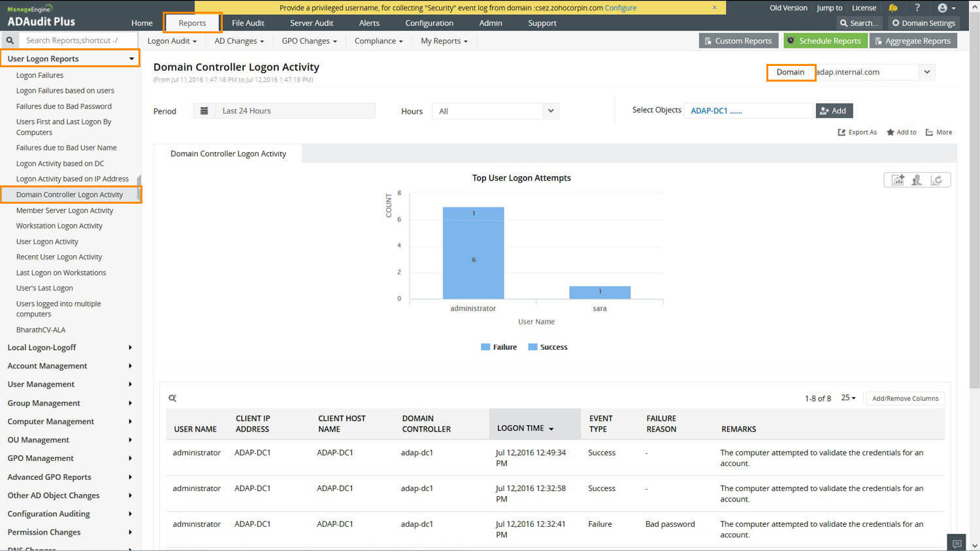The width and height of the screenshot is (980, 551).
Task: Click the help question mark icon
Action: click(x=917, y=8)
